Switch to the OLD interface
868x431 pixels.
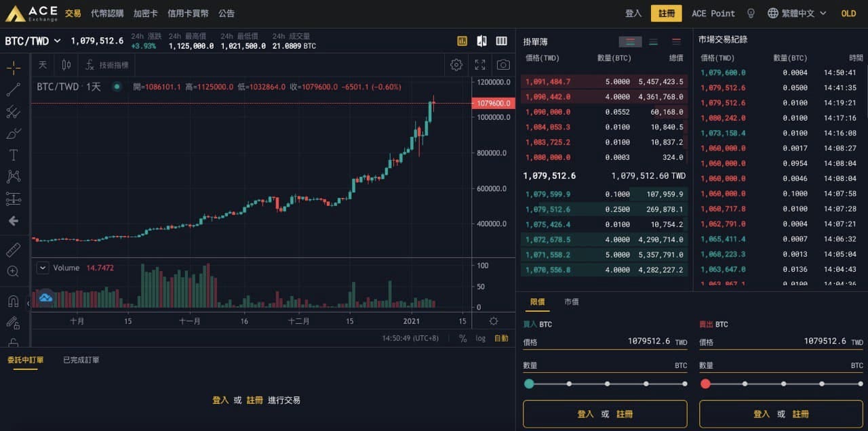click(848, 14)
